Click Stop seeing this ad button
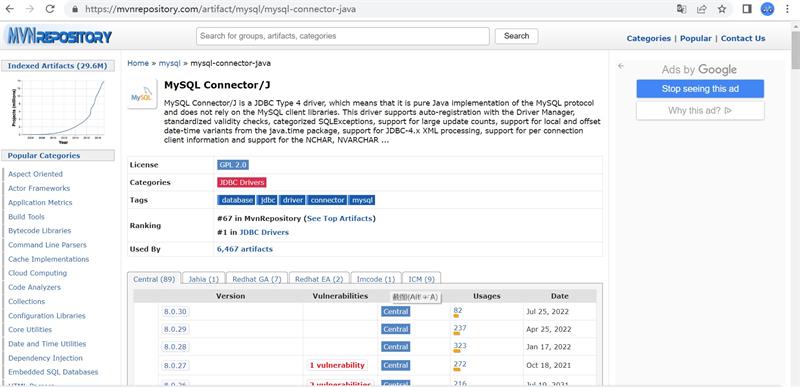The image size is (800, 387). click(700, 89)
